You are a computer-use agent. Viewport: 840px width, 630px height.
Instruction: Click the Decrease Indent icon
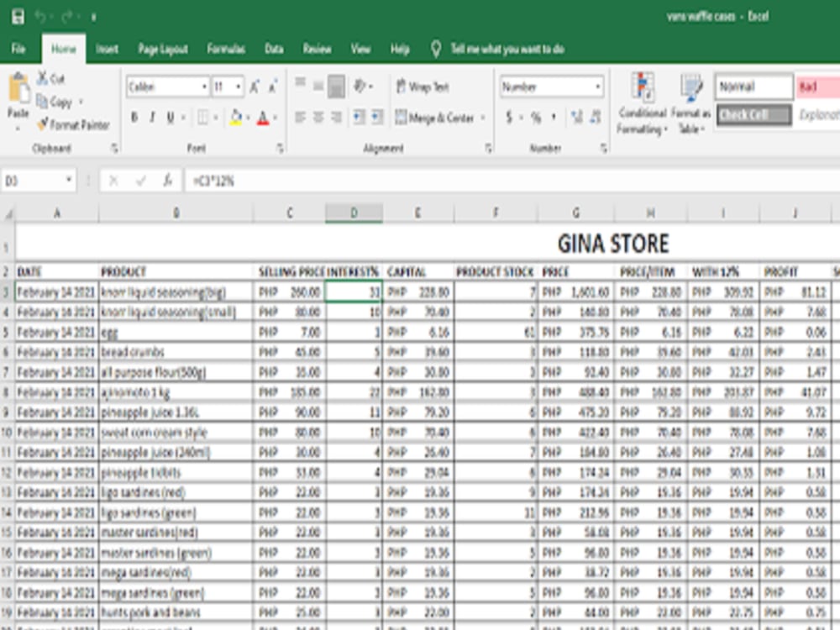(x=359, y=117)
